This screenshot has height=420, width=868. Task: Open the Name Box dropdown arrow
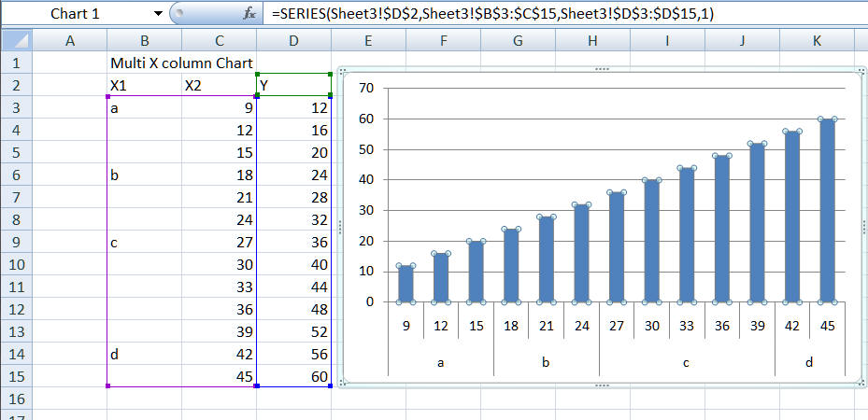coord(156,13)
